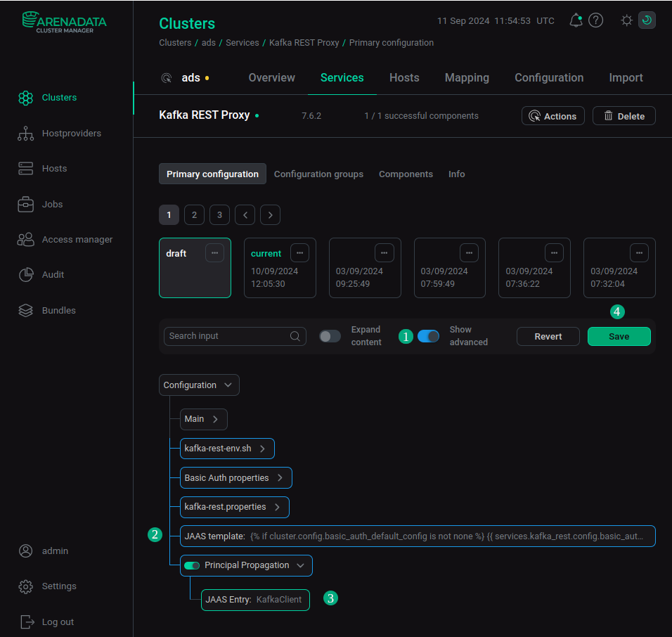This screenshot has width=672, height=637.
Task: Open the Clusters breadcrumb link
Action: (175, 43)
